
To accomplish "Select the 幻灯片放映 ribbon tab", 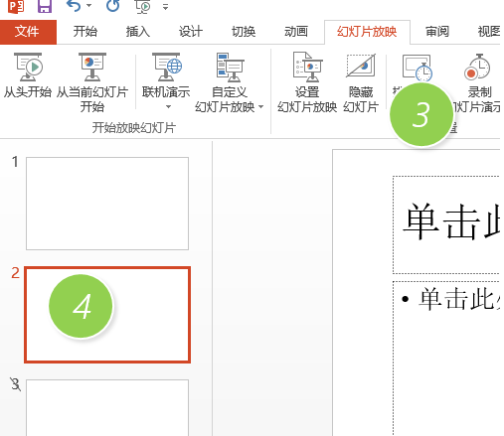I will click(367, 32).
